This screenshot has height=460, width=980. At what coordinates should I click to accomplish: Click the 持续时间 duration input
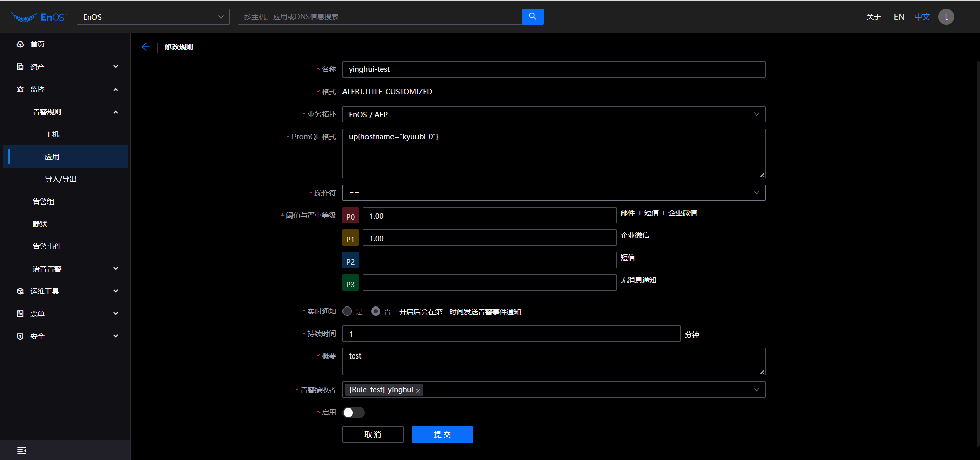tap(511, 334)
